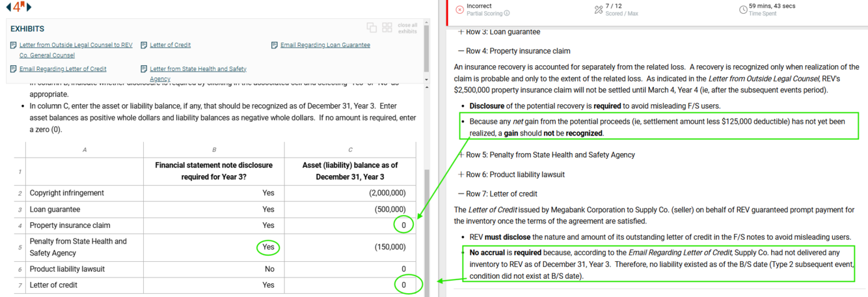
Task: Click 'Property insurance claim' row label in table
Action: pyautogui.click(x=70, y=225)
